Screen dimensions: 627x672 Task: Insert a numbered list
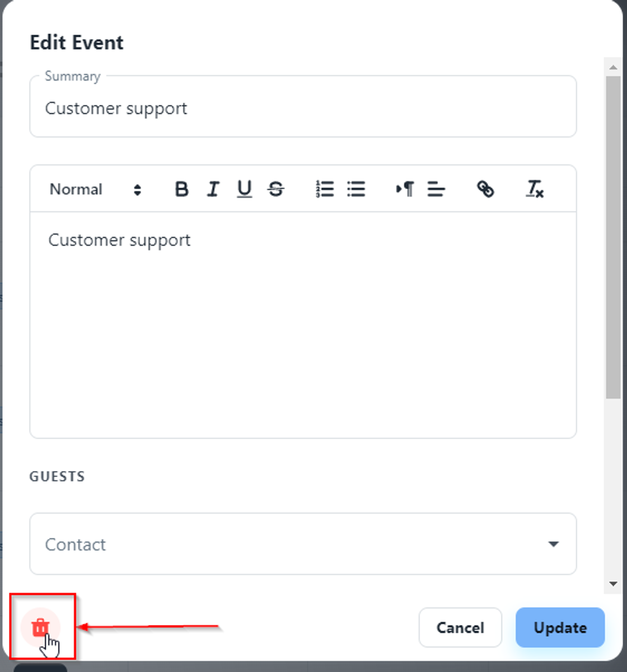pyautogui.click(x=325, y=189)
